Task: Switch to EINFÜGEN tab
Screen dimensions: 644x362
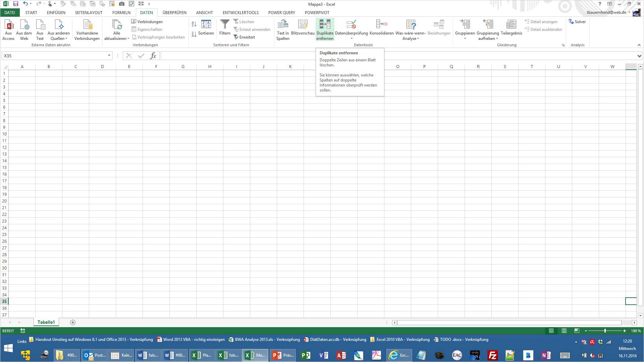Action: [56, 12]
